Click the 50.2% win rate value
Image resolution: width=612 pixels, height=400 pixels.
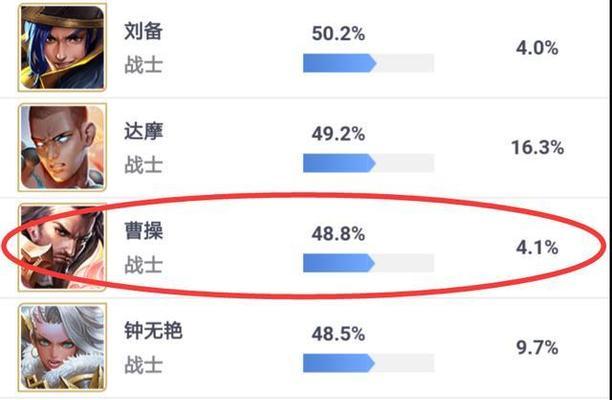338,34
